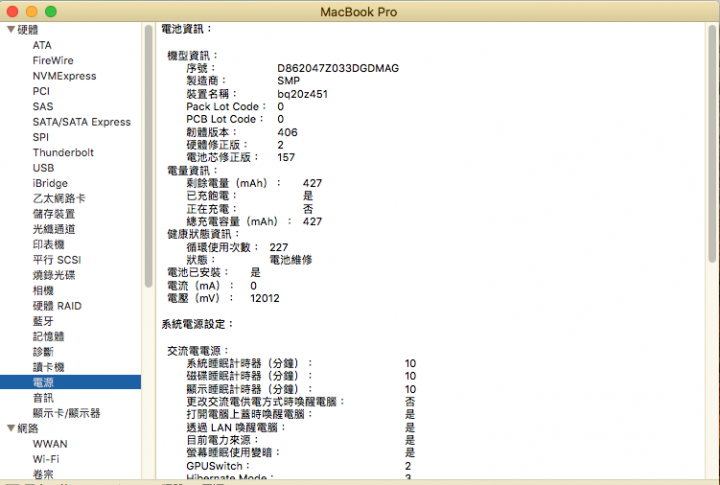
Task: Open 顯示卡/顯示器 graphics entry
Action: pos(66,413)
